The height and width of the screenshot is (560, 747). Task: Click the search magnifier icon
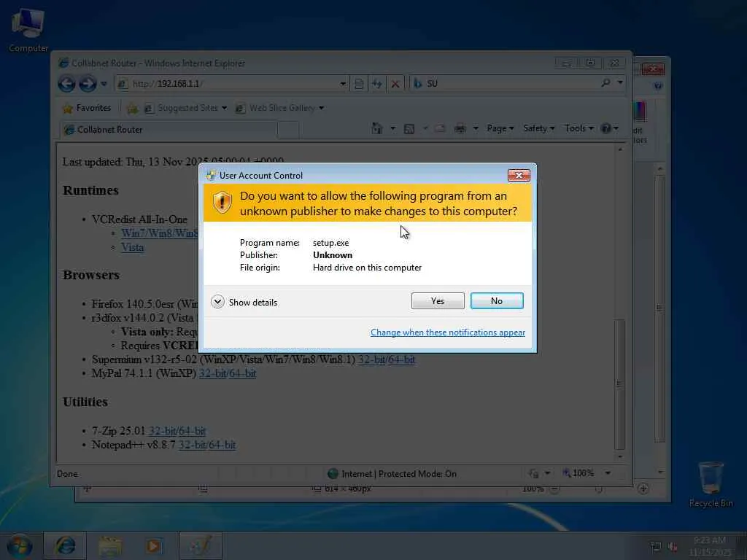pyautogui.click(x=605, y=83)
